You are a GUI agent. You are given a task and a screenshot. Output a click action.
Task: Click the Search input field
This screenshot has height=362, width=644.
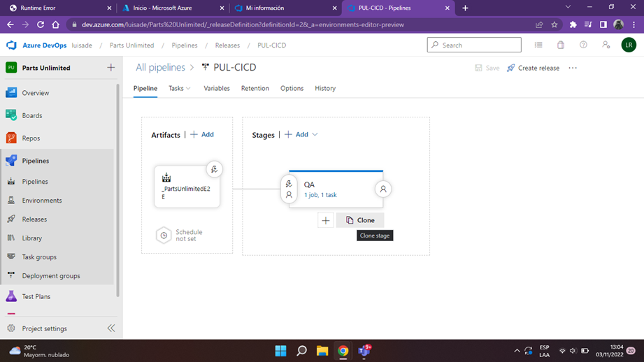coord(474,45)
